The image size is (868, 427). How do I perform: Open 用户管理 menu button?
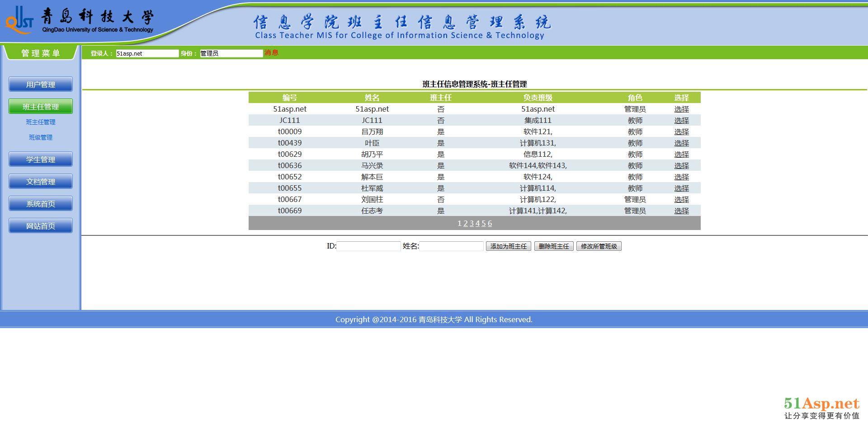click(x=41, y=84)
